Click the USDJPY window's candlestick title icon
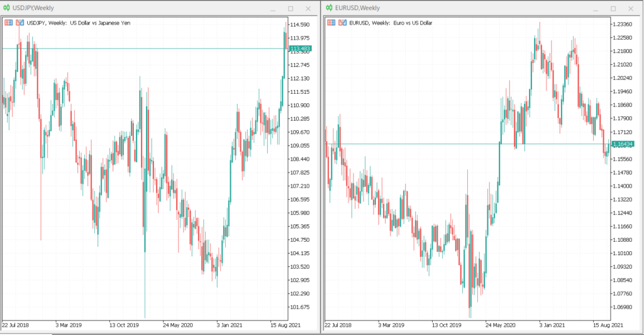644x335 pixels. tap(7, 8)
